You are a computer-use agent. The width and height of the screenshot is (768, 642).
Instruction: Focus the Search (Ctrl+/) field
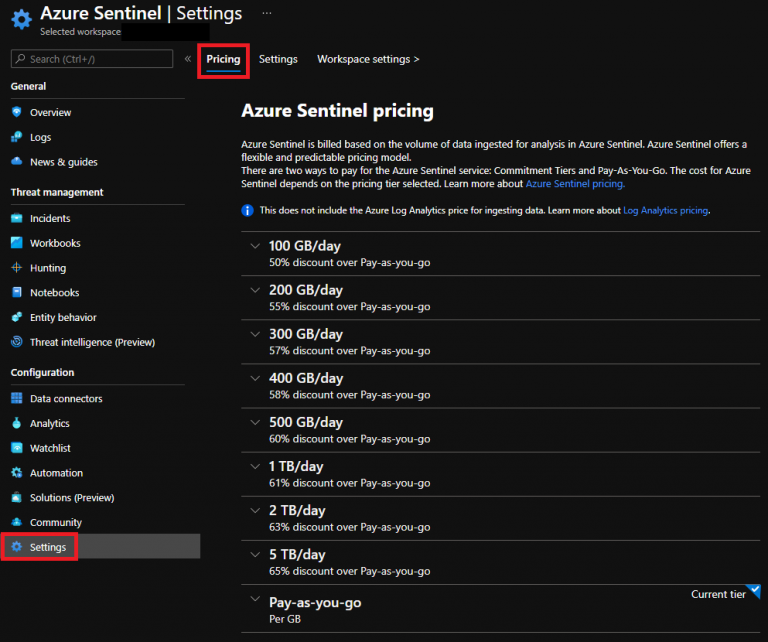tap(92, 59)
